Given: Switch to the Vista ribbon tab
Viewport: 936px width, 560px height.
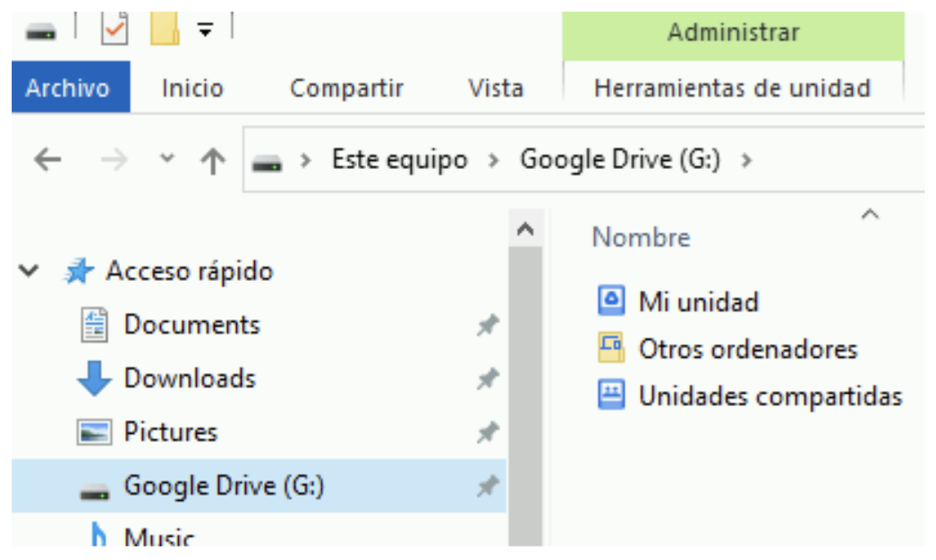Looking at the screenshot, I should (x=495, y=89).
